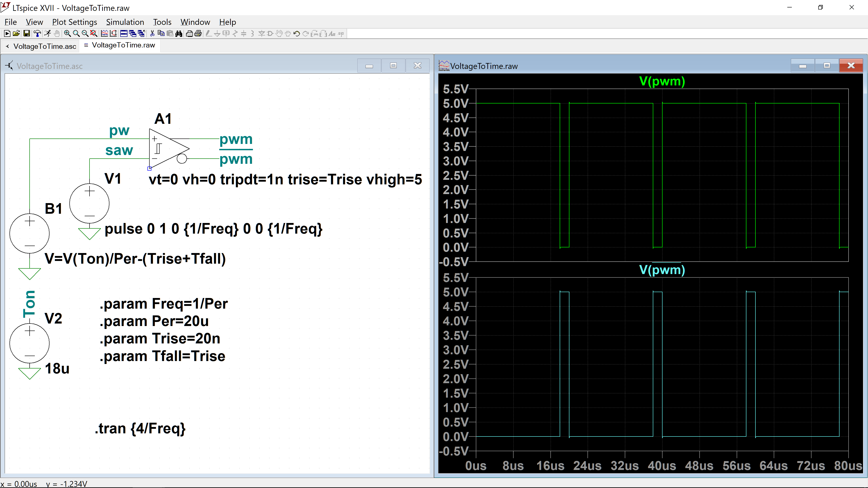The width and height of the screenshot is (868, 488).
Task: Click the Halt hand icon
Action: (x=57, y=33)
